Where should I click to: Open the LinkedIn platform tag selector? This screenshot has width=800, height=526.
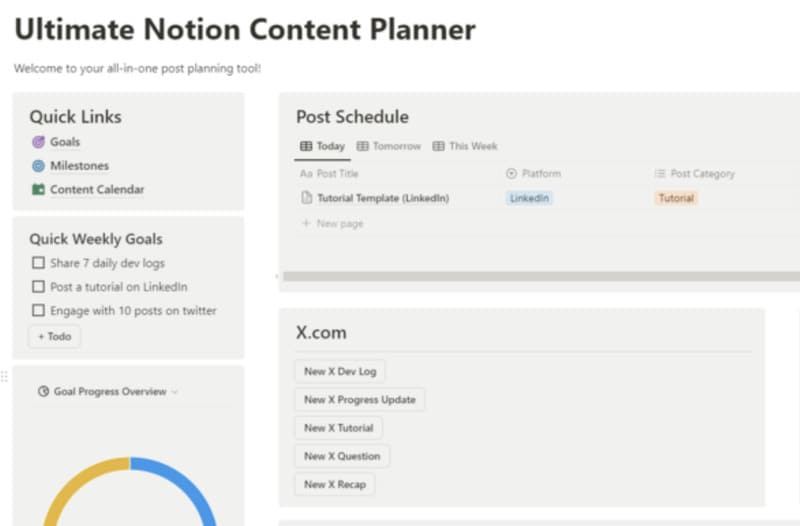pyautogui.click(x=529, y=198)
